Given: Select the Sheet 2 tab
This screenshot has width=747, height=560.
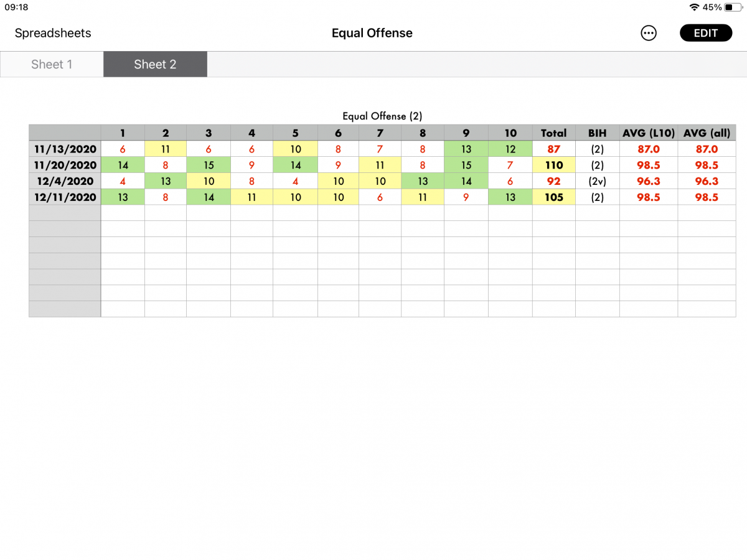Looking at the screenshot, I should [x=155, y=65].
